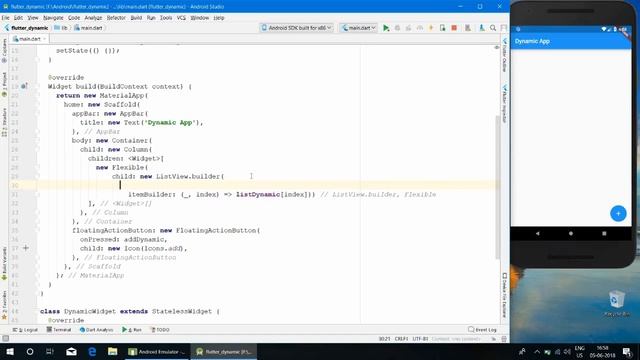The image size is (640, 360).
Task: Stop the running app with red square
Action: (x=454, y=28)
